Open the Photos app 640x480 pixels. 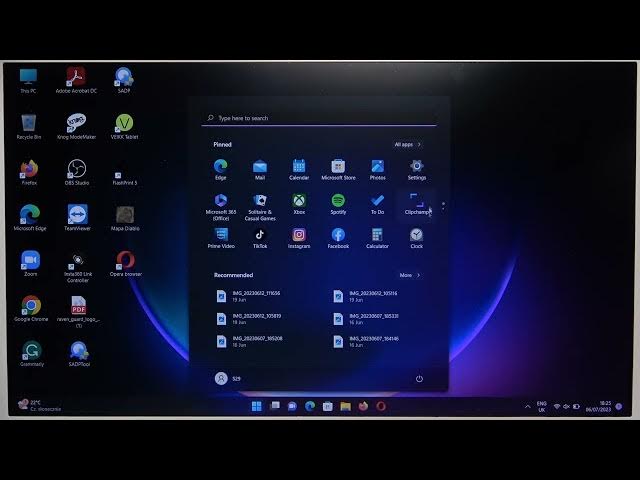coord(378,169)
